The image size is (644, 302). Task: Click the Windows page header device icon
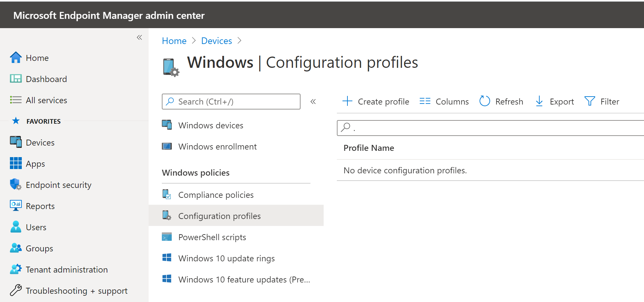[x=171, y=67]
